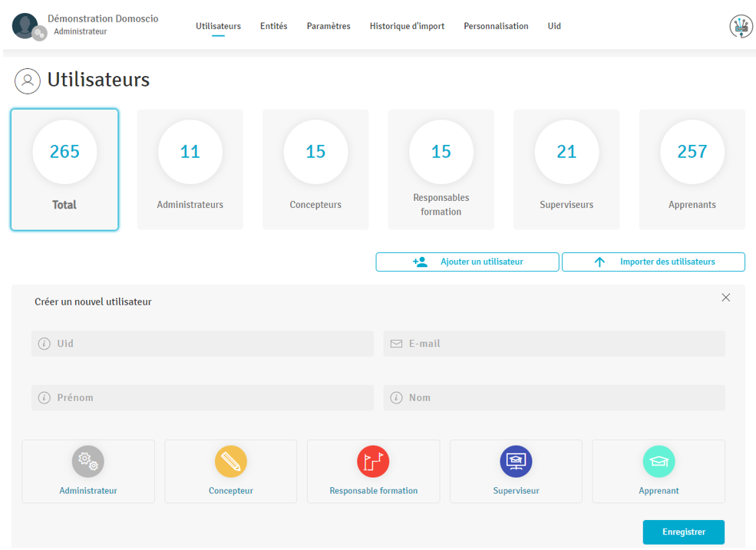The width and height of the screenshot is (756, 550).
Task: Click the top-right profile avatar icon
Action: 741,26
